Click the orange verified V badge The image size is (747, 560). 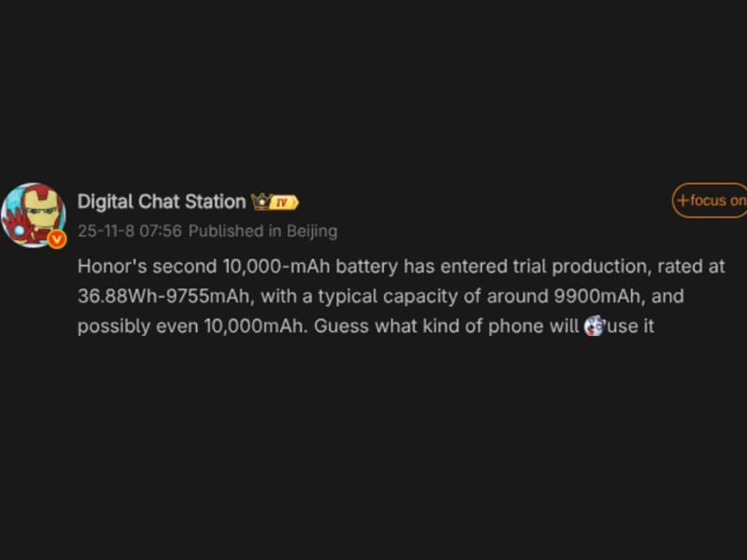pyautogui.click(x=57, y=240)
